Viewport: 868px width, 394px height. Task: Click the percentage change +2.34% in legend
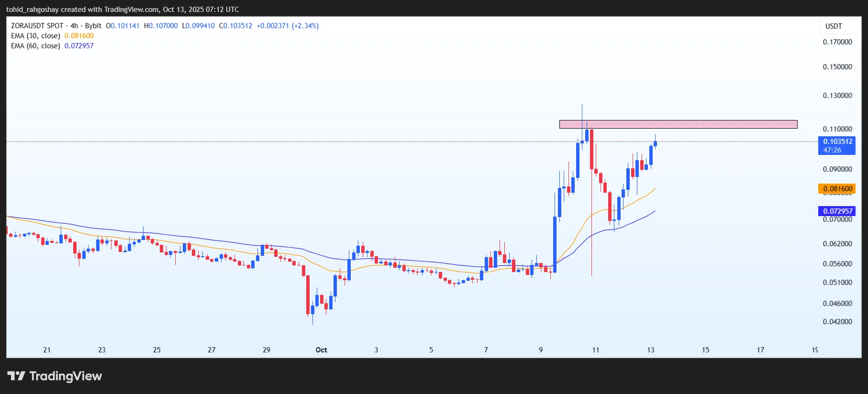pos(305,26)
